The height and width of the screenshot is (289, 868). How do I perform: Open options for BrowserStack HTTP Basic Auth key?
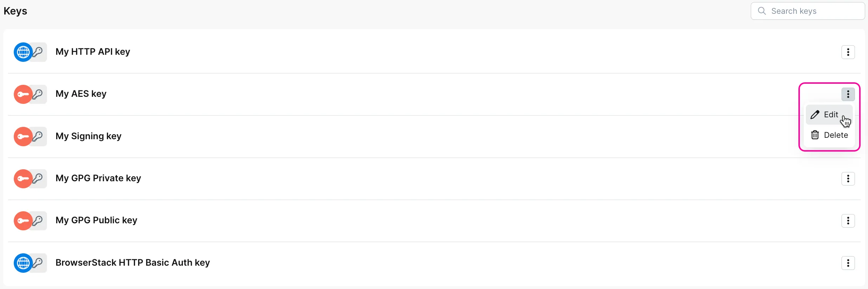(x=848, y=263)
